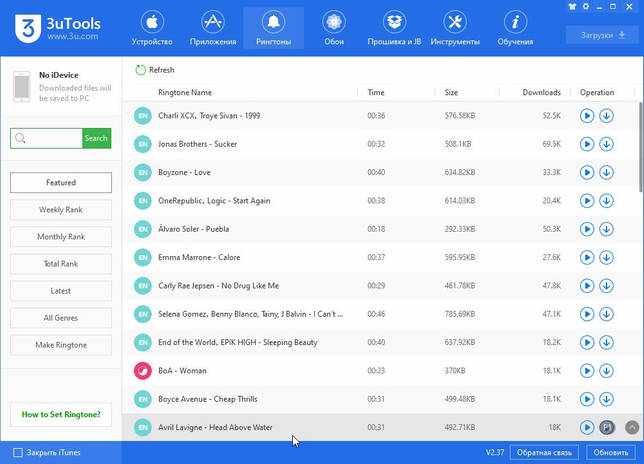
Task: Click the Обратная связь feedback button
Action: point(544,453)
